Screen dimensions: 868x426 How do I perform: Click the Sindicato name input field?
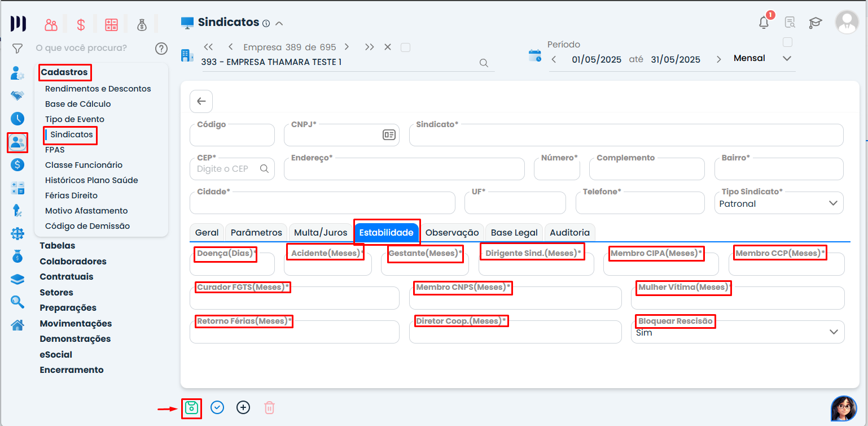click(626, 135)
